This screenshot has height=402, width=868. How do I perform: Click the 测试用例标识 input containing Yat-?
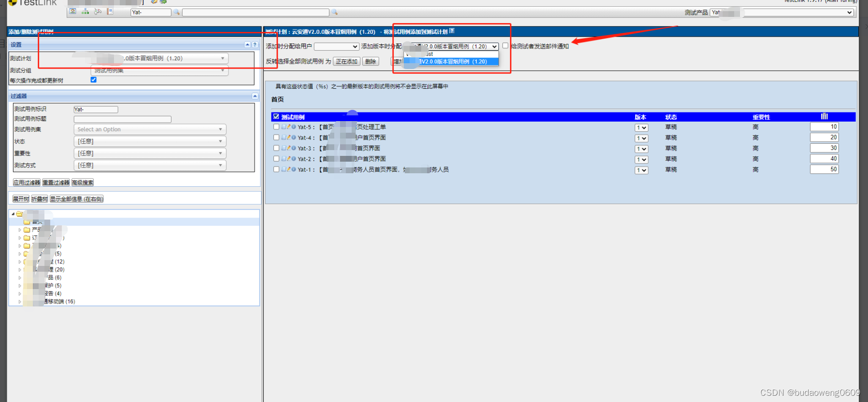96,110
